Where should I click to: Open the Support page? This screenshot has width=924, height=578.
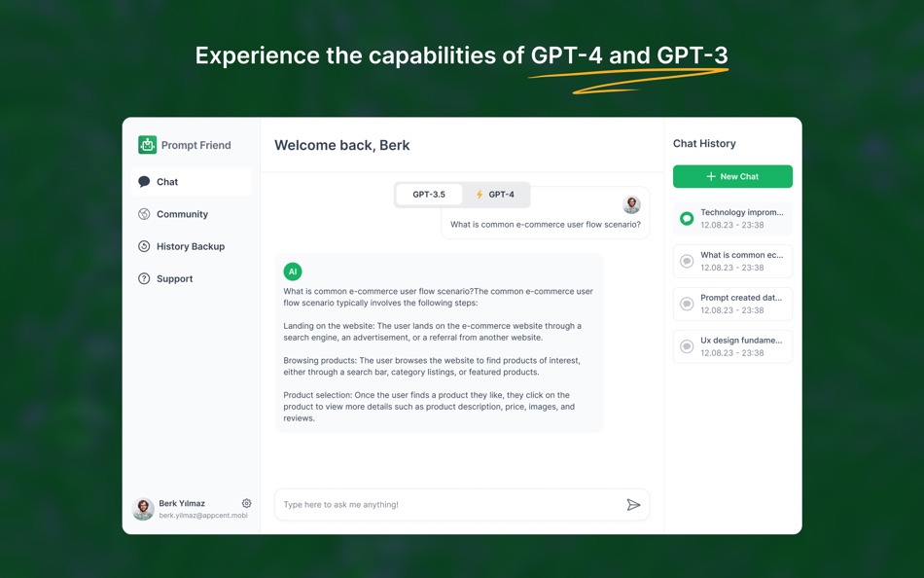click(x=191, y=278)
